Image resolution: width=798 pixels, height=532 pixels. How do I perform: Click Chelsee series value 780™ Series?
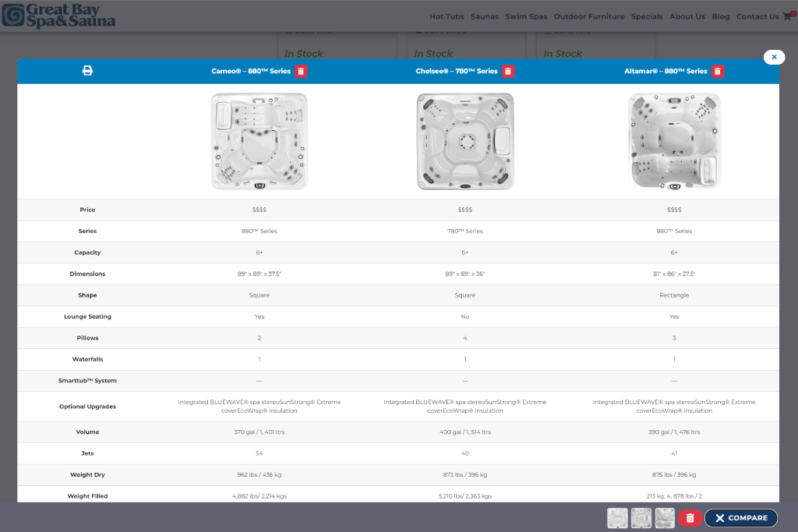[x=465, y=231]
